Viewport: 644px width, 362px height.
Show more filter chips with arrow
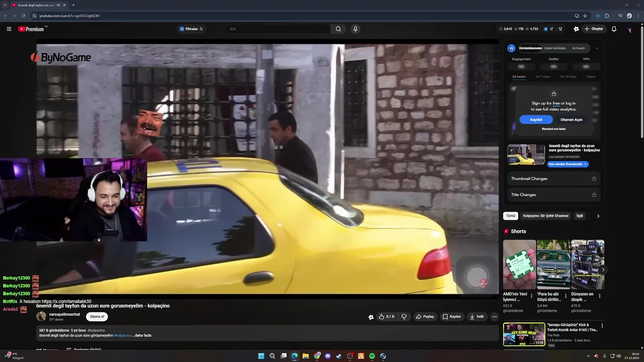pyautogui.click(x=598, y=216)
